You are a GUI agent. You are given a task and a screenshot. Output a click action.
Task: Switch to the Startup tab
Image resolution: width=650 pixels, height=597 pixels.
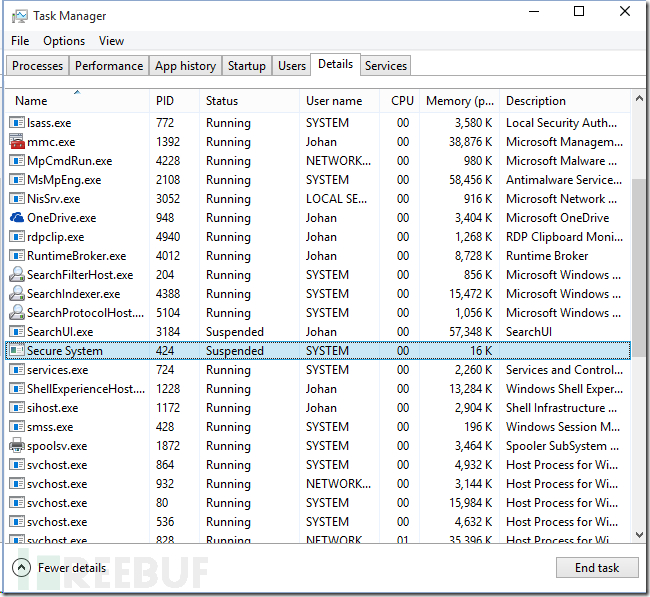tap(247, 66)
